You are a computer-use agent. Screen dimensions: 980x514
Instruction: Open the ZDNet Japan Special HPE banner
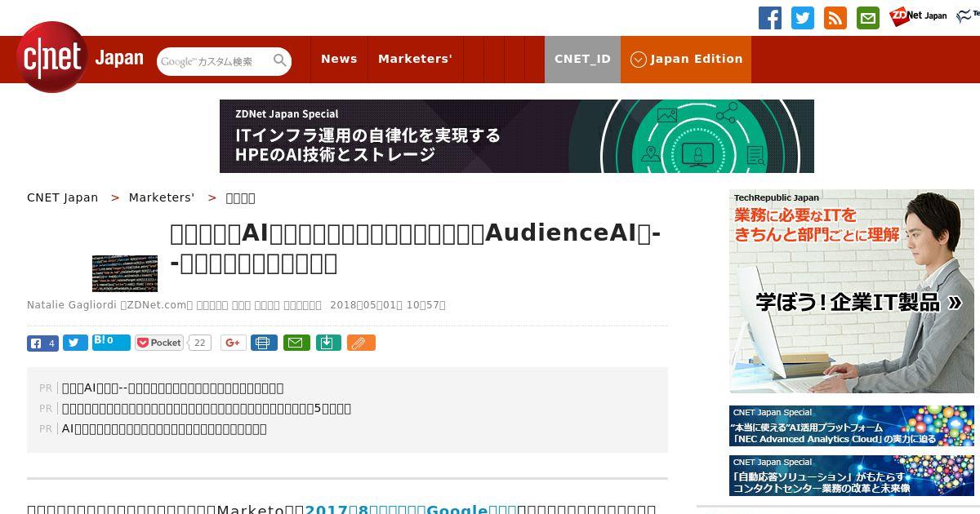point(517,136)
